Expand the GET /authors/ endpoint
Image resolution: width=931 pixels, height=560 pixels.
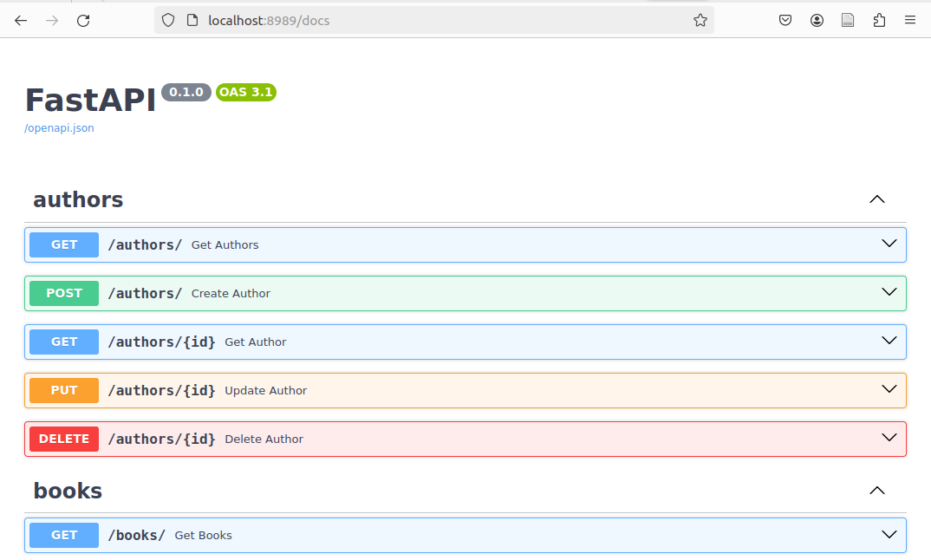[889, 244]
